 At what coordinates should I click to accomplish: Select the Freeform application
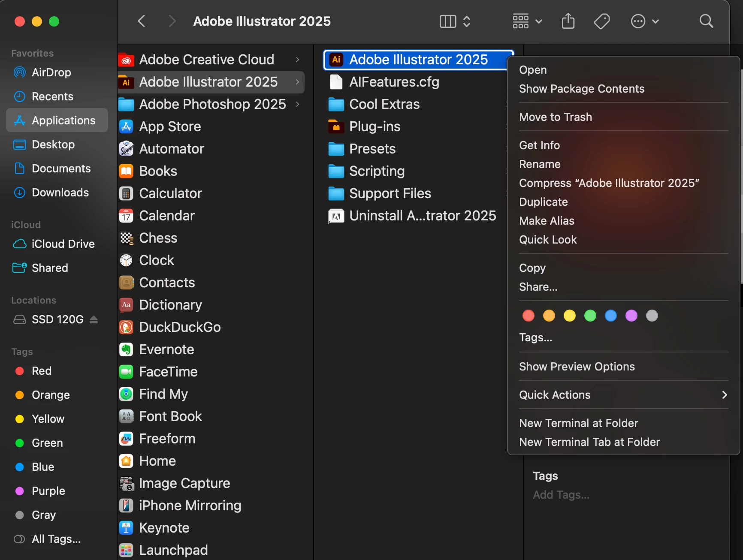pyautogui.click(x=211, y=439)
